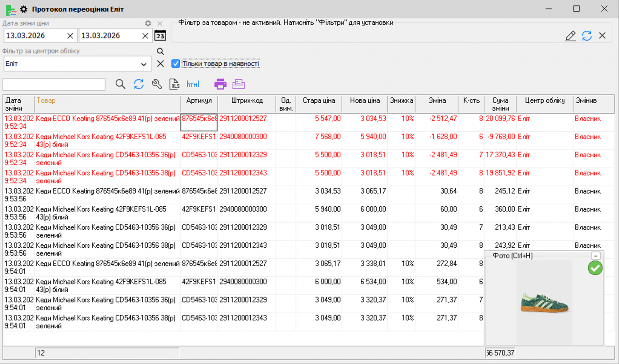This screenshot has height=364, width=619.
Task: Sort by 'Нова ціна' column header
Action: pyautogui.click(x=364, y=100)
